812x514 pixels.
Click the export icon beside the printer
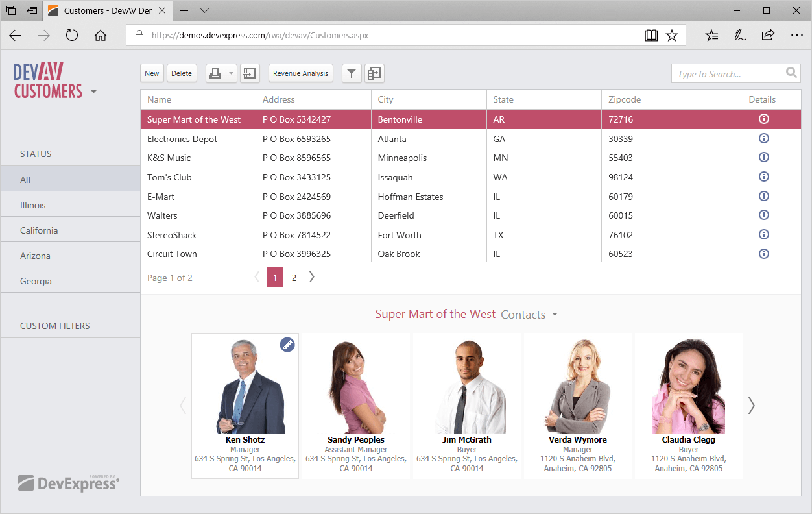(249, 73)
